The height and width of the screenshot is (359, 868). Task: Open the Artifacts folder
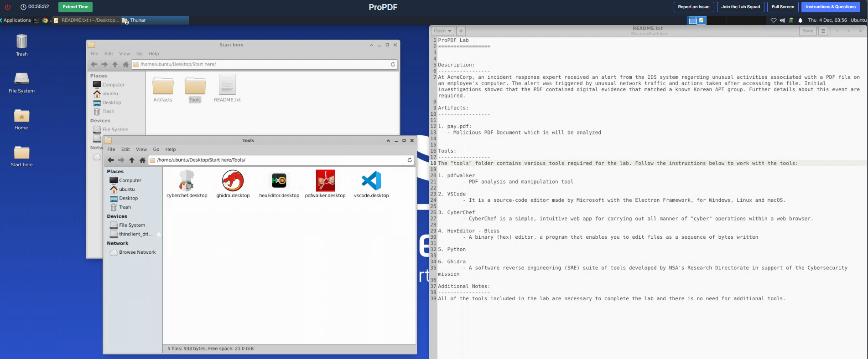(x=163, y=87)
